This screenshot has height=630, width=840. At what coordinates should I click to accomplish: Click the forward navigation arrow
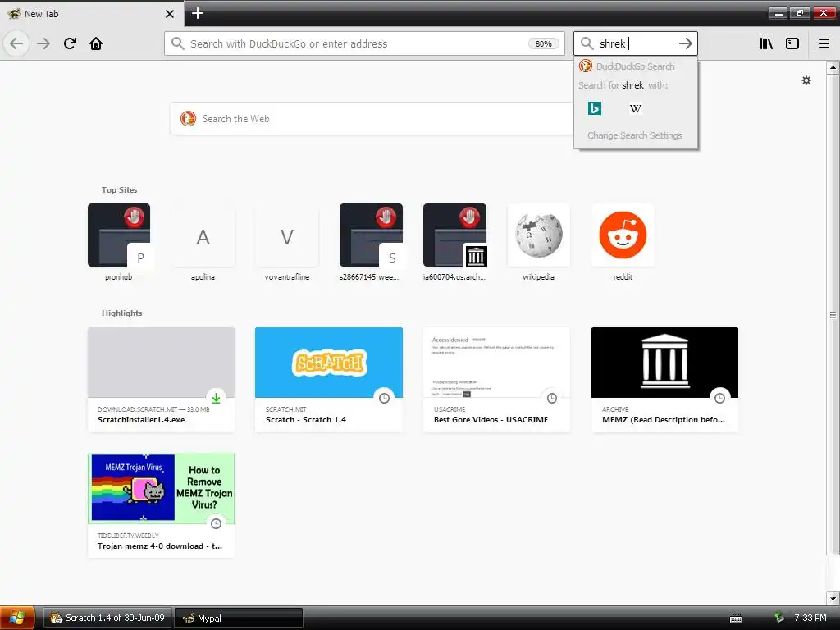coord(43,43)
